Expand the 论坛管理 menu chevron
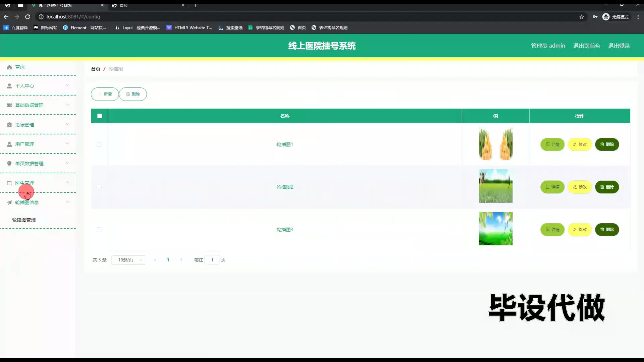The width and height of the screenshot is (644, 362). click(67, 124)
